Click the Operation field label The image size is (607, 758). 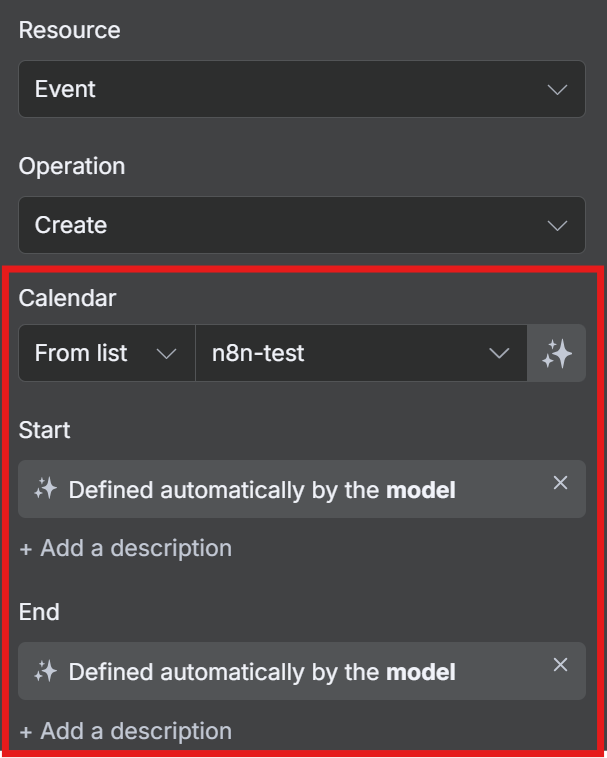(x=72, y=166)
